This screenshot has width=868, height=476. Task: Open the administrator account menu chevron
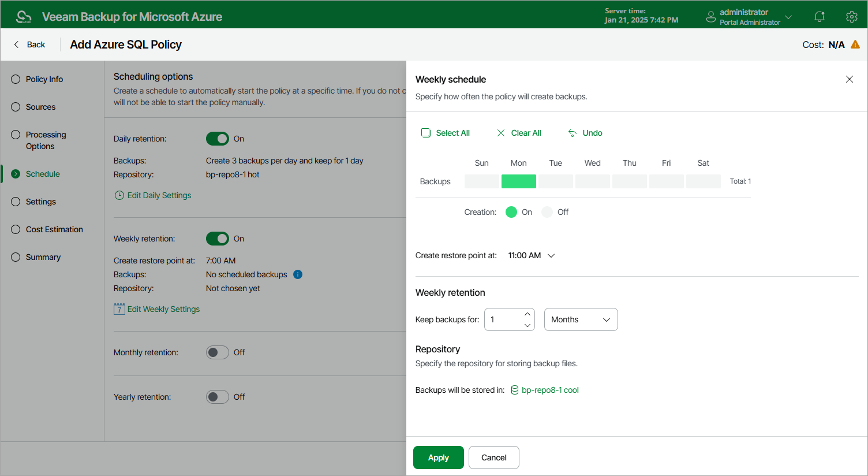click(x=788, y=17)
